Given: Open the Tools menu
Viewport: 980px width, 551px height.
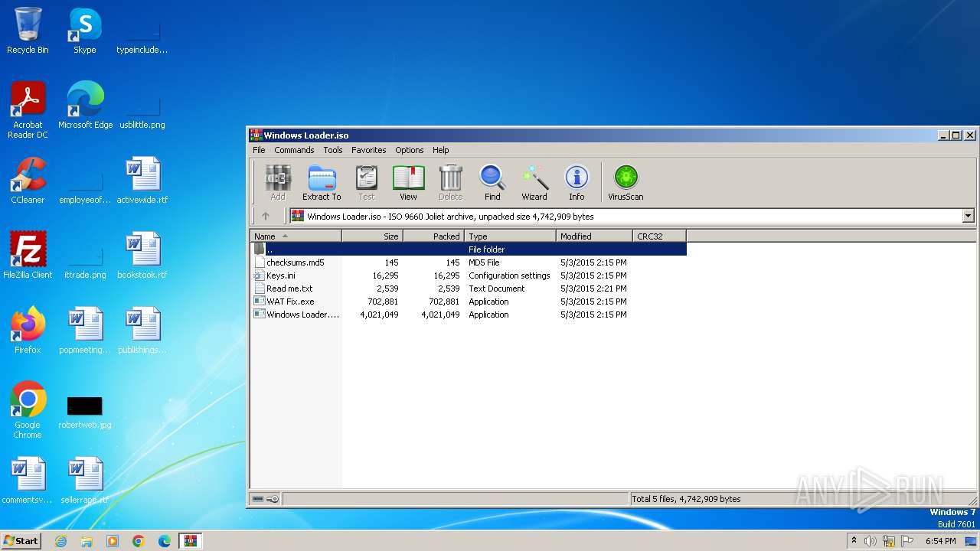Looking at the screenshot, I should 332,150.
